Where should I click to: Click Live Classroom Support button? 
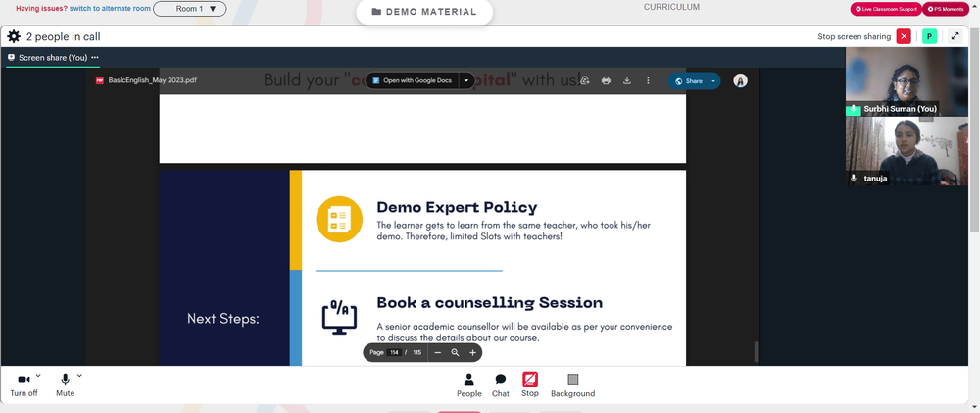pos(886,9)
